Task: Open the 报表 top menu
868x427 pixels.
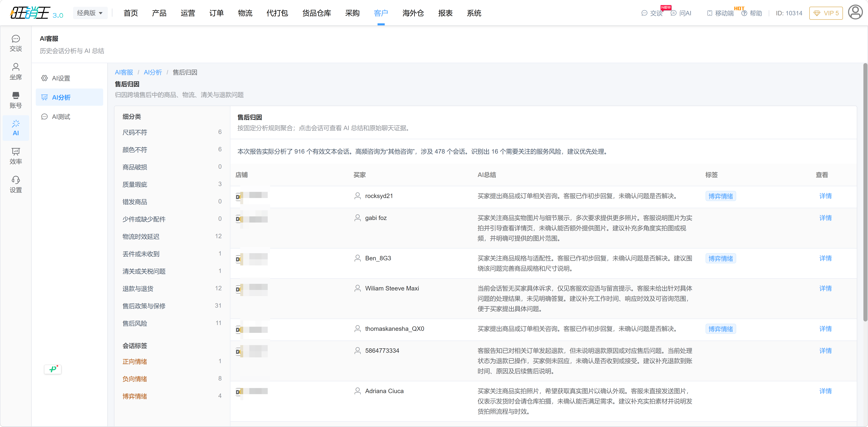Action: point(445,13)
